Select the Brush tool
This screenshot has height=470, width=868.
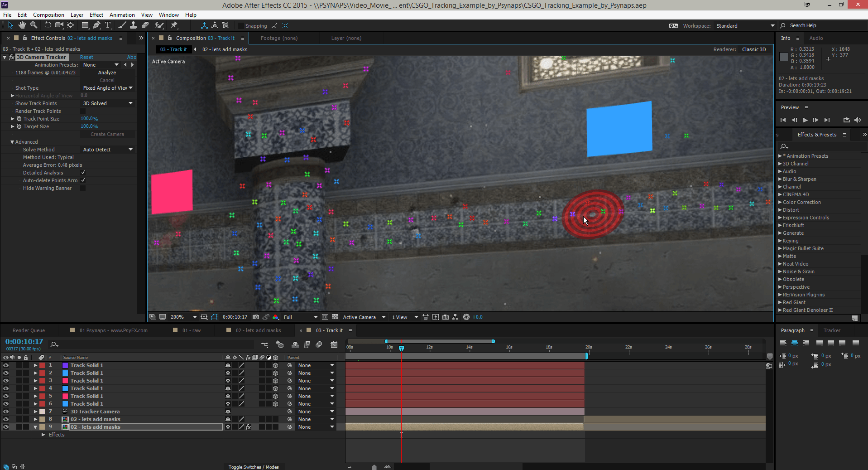(x=122, y=25)
